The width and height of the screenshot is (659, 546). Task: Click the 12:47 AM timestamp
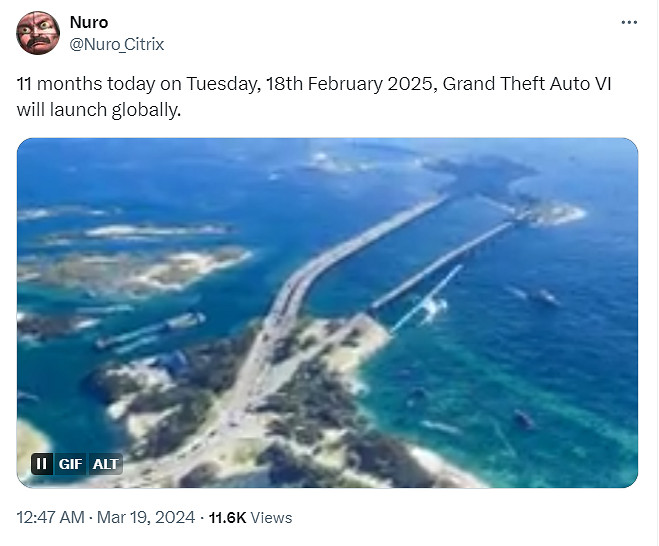(51, 518)
